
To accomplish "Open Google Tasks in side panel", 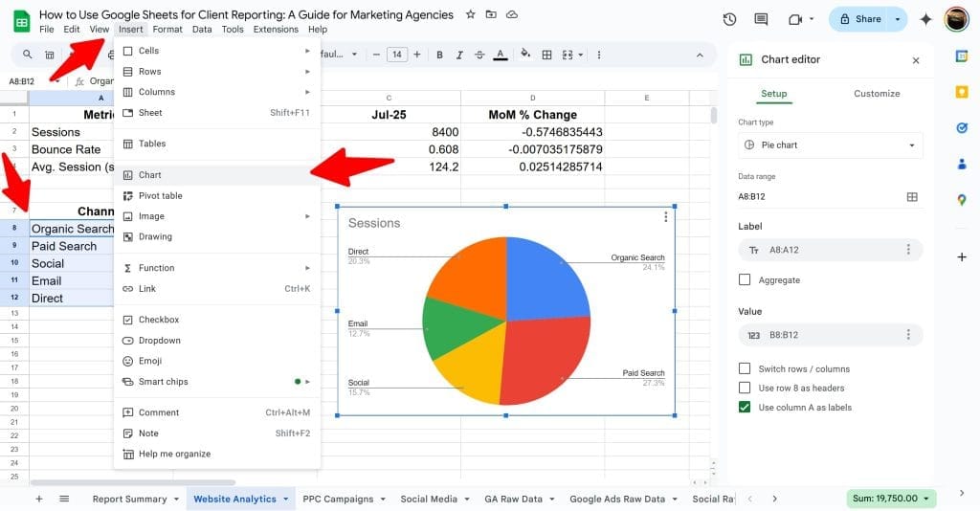I will 962,128.
